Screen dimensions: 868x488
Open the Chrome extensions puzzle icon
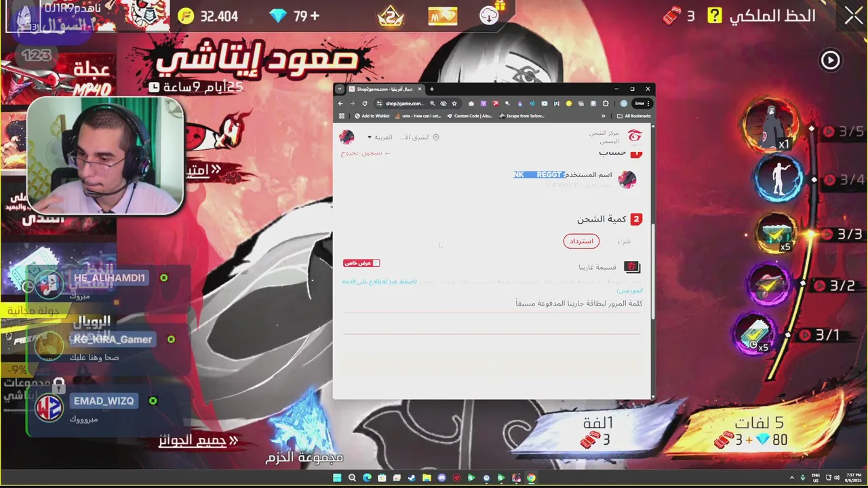[x=606, y=104]
